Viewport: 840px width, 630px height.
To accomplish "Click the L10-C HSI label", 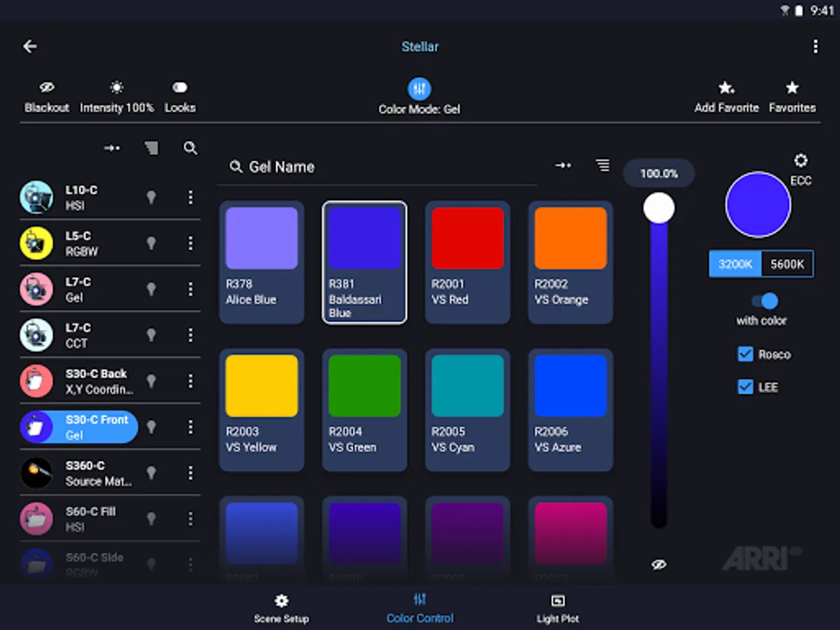I will (x=81, y=197).
